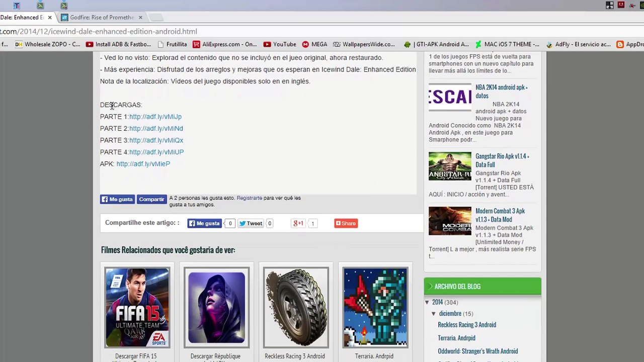Screen dimensions: 644x362
Task: Open the Reckless Racing 3 tire thumbnail
Action: click(296, 308)
